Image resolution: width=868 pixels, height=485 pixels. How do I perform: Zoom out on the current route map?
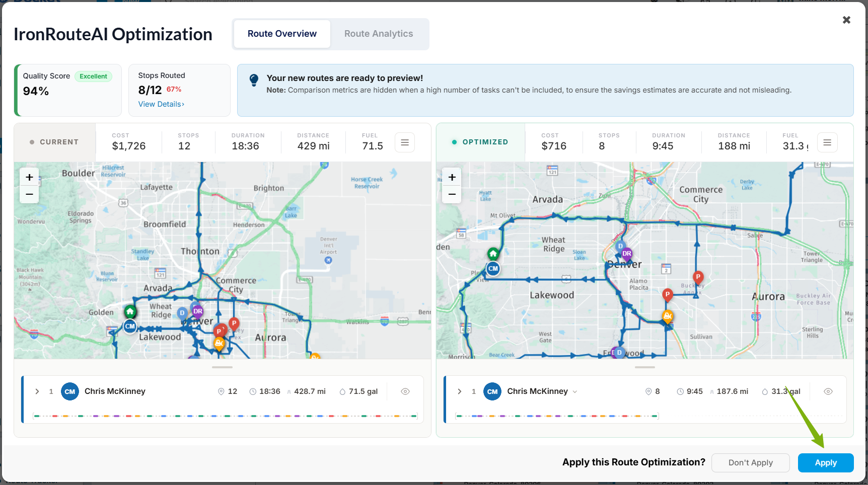pos(29,194)
